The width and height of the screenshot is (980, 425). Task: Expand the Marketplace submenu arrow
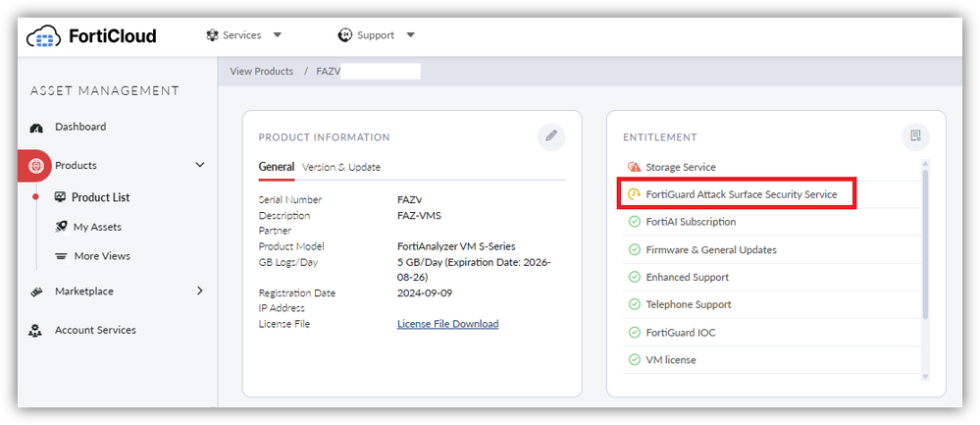pyautogui.click(x=200, y=292)
